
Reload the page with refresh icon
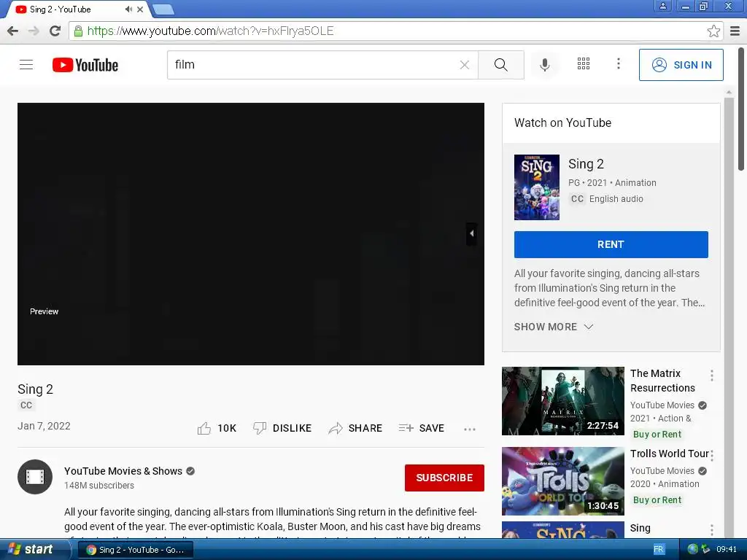55,31
